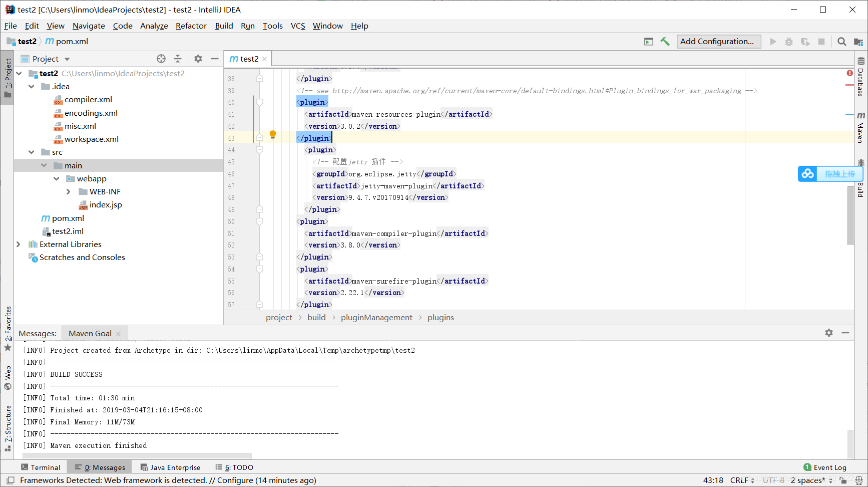Open the Build menu
Screen dimensions: 868x487
(224, 26)
